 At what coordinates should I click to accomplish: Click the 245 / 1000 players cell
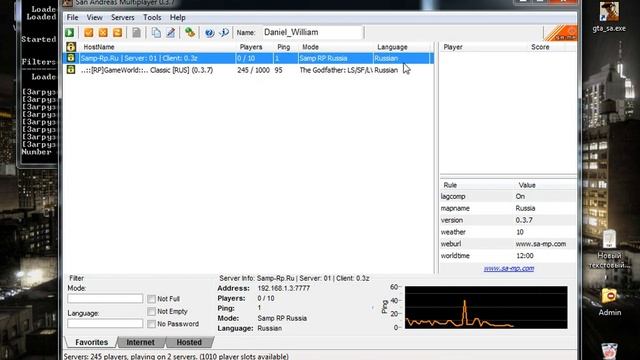(x=253, y=70)
